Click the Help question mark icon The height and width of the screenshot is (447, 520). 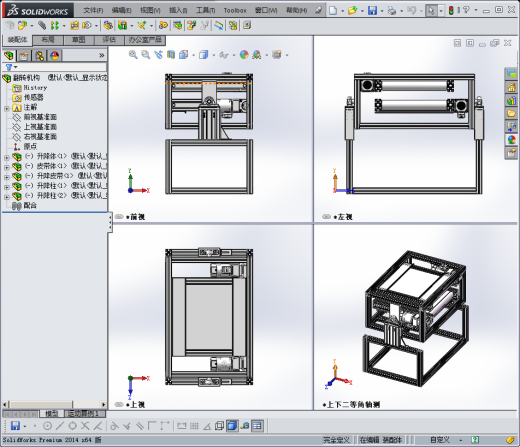coord(466,10)
